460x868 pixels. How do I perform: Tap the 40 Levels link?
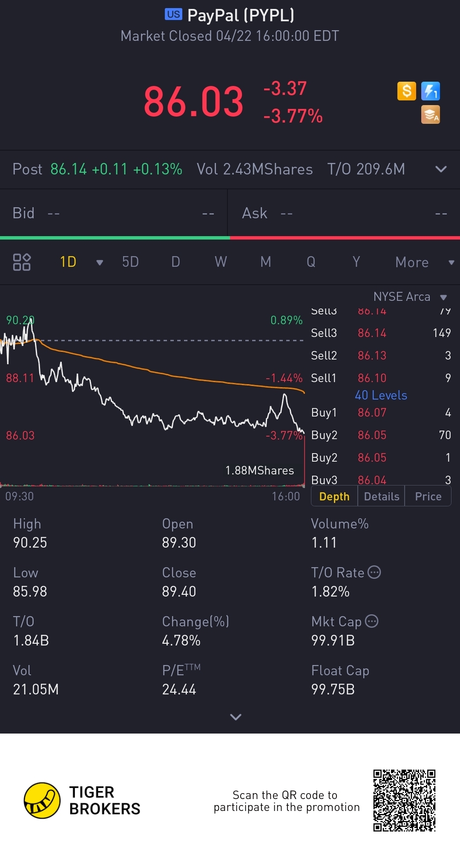[381, 395]
